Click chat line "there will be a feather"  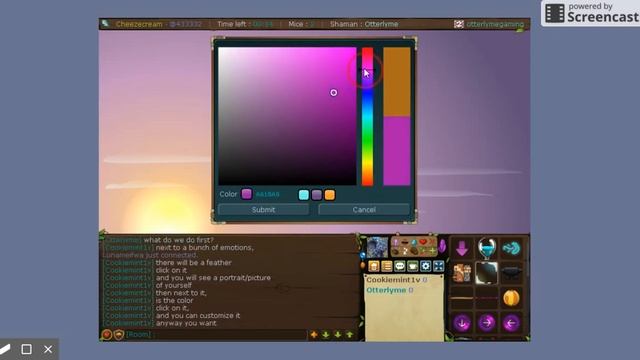click(193, 262)
